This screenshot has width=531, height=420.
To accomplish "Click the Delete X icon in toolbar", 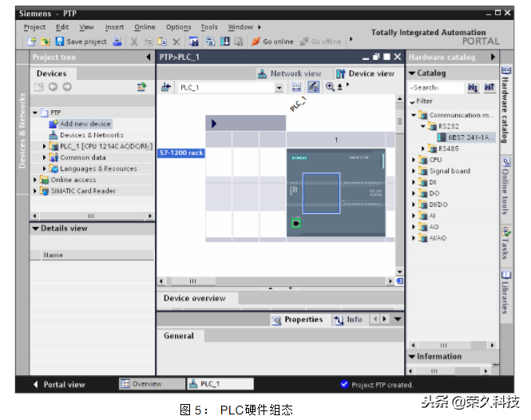I will pos(176,42).
